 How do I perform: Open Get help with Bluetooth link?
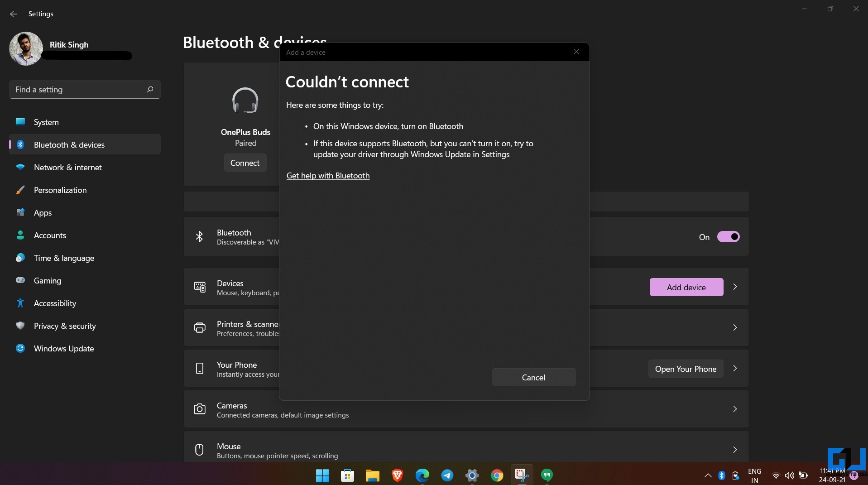(328, 176)
